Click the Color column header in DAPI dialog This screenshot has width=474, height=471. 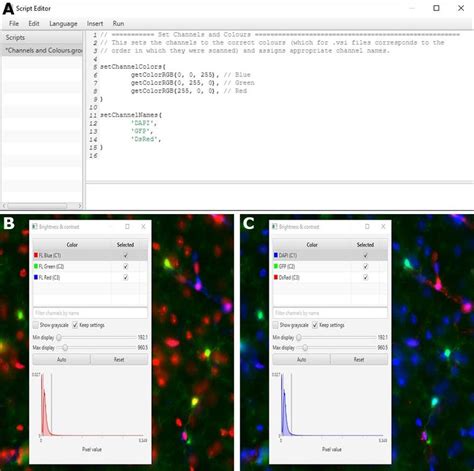[312, 245]
